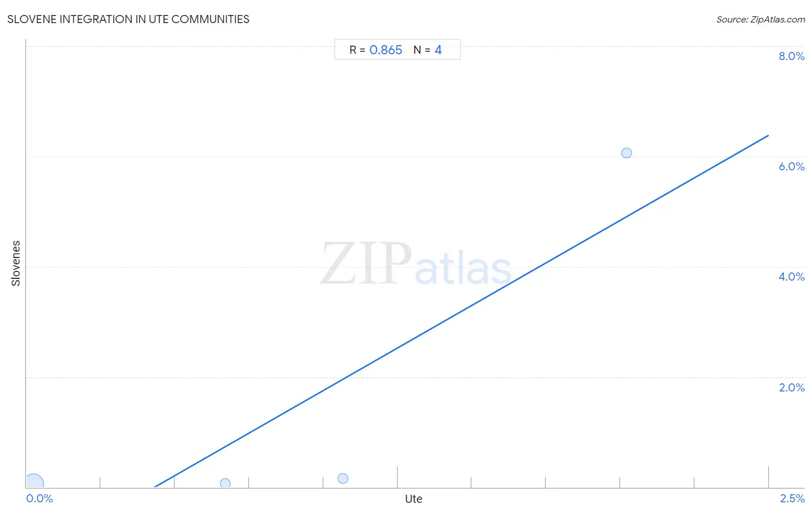Click the upper end of the trend line
This screenshot has width=812, height=515.
[x=768, y=135]
